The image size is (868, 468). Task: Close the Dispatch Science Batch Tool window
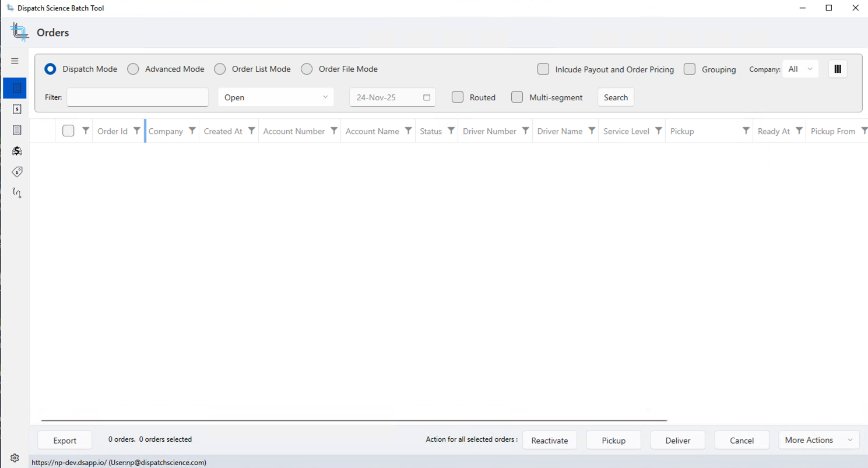(855, 8)
